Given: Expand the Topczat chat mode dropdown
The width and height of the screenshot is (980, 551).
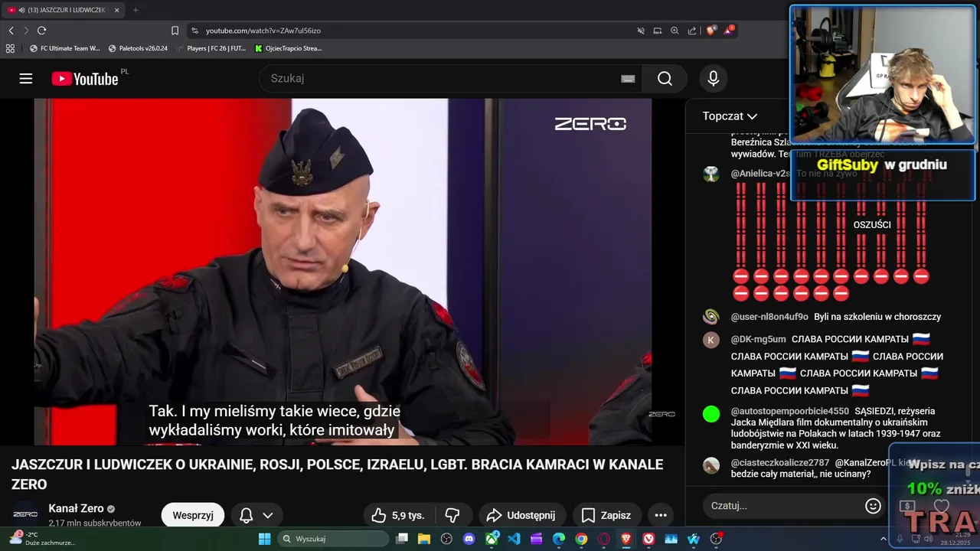Looking at the screenshot, I should pyautogui.click(x=730, y=116).
